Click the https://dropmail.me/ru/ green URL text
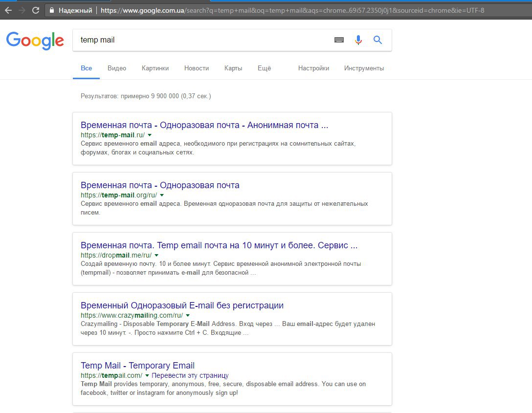 (116, 255)
